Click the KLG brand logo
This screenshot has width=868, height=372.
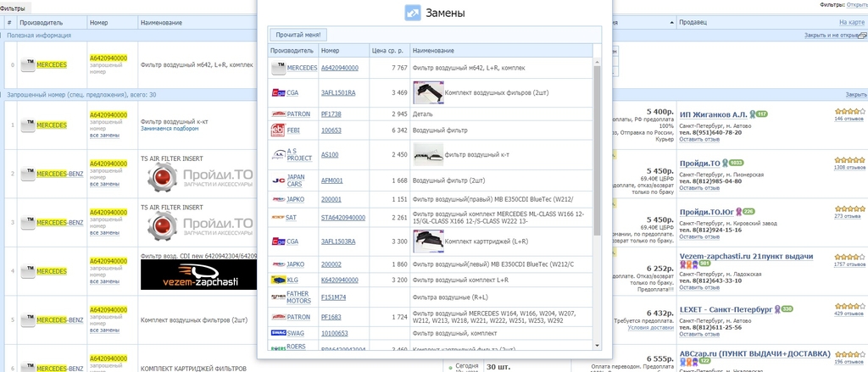[278, 280]
